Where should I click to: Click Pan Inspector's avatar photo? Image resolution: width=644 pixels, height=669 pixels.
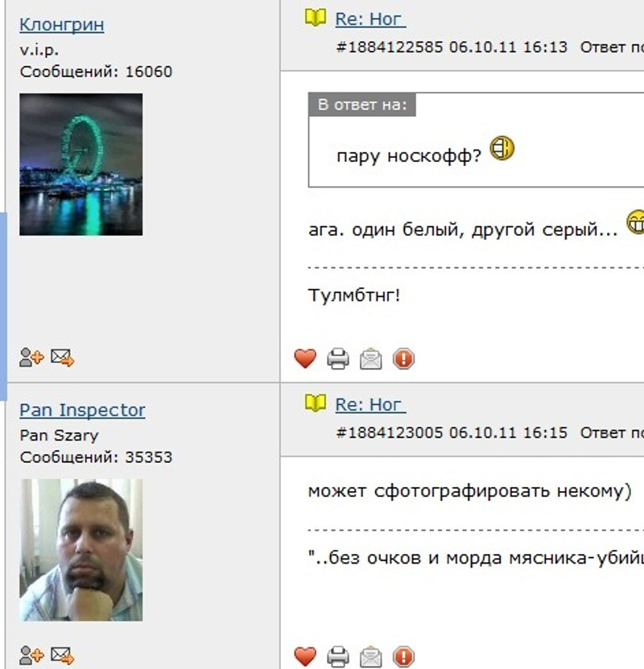81,550
